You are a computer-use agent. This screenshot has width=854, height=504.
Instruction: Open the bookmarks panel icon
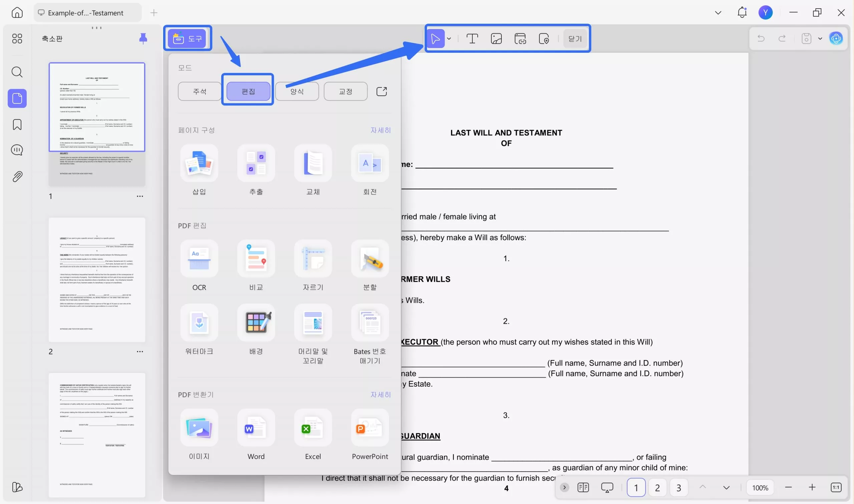[x=17, y=124]
